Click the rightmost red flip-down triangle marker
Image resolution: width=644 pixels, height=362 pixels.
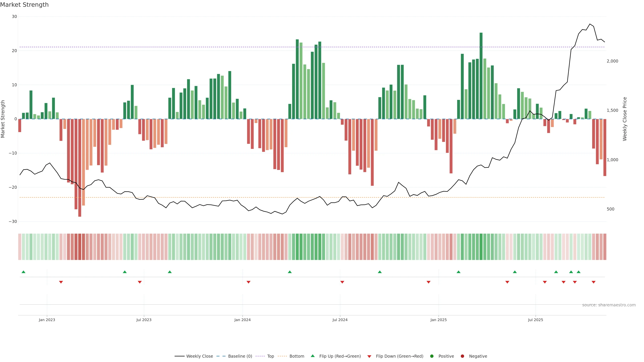[594, 282]
